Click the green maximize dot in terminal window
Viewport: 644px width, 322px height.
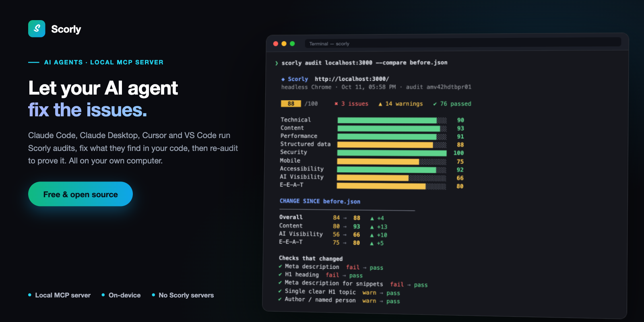pyautogui.click(x=292, y=43)
